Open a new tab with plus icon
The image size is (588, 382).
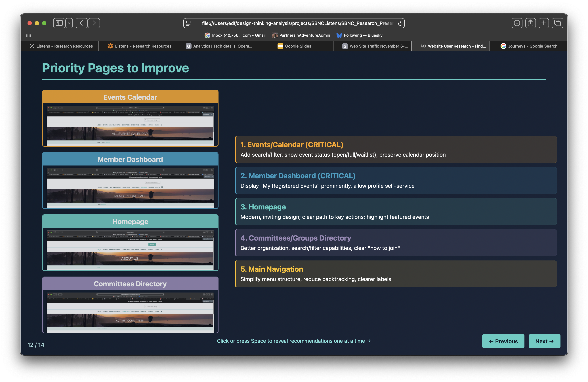point(543,23)
